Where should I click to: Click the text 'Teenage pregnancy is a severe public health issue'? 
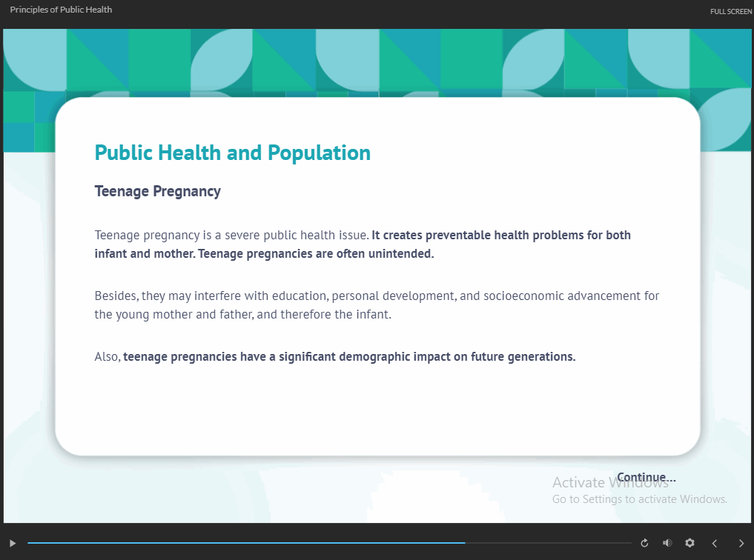pyautogui.click(x=231, y=236)
